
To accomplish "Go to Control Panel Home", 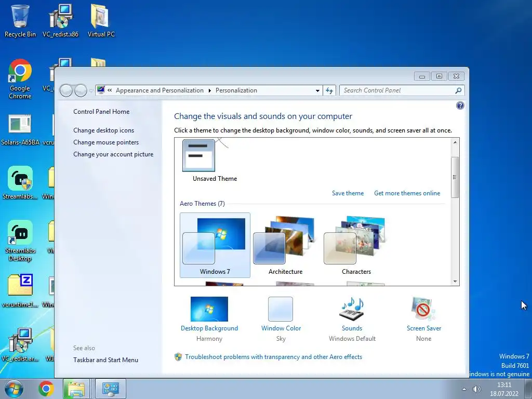I will [x=101, y=112].
